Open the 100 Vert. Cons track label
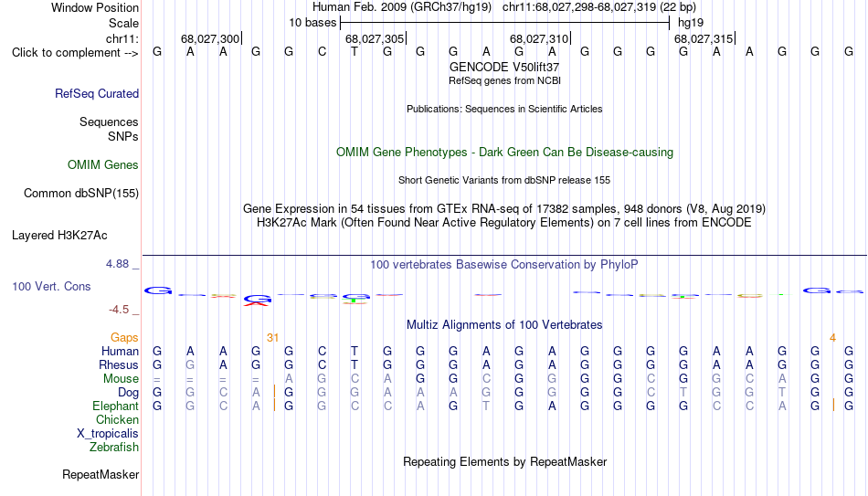Viewport: 868px width, 496px height. (x=51, y=286)
